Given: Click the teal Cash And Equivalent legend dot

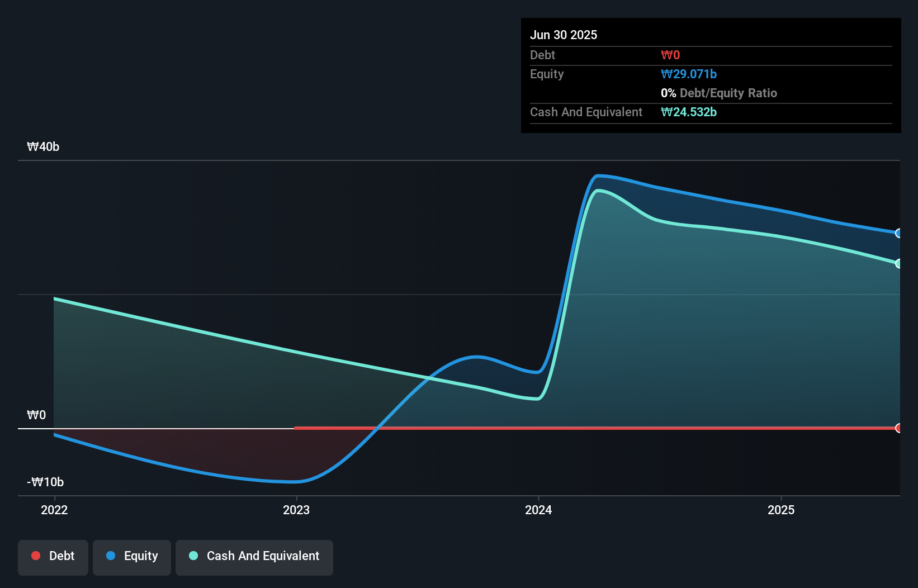Looking at the screenshot, I should click(193, 556).
